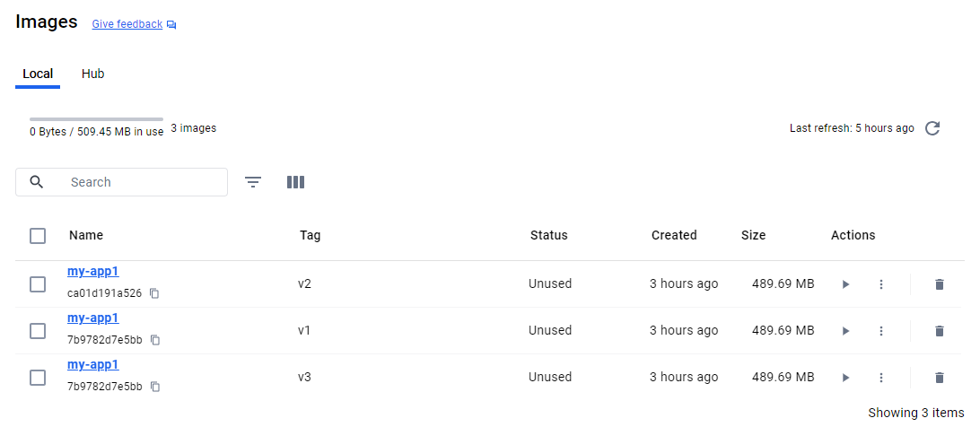The width and height of the screenshot is (980, 427).
Task: Switch to the Local tab
Action: 38,74
